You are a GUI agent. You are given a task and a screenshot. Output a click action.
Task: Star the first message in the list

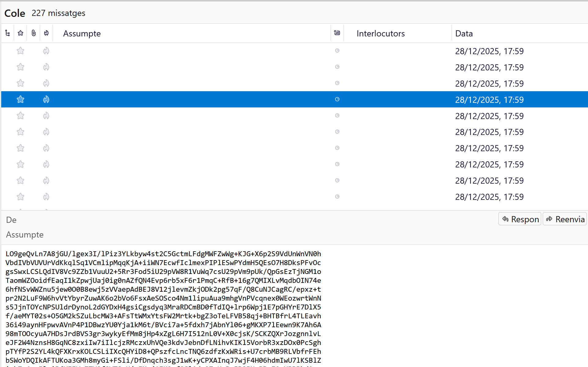point(20,51)
